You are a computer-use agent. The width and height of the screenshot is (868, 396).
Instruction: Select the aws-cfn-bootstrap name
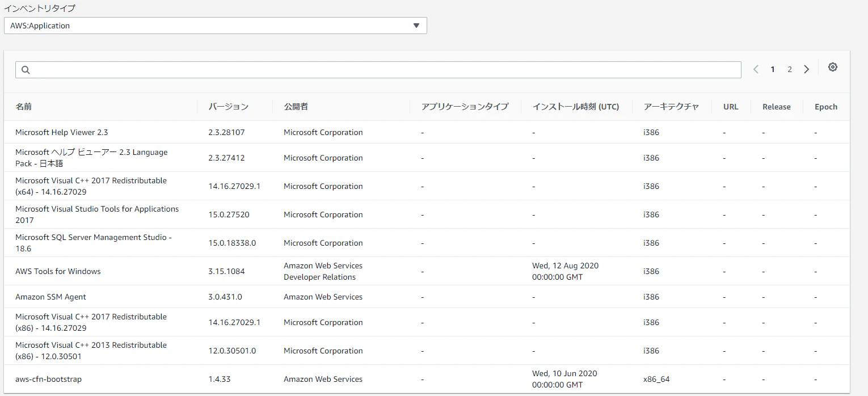48,379
